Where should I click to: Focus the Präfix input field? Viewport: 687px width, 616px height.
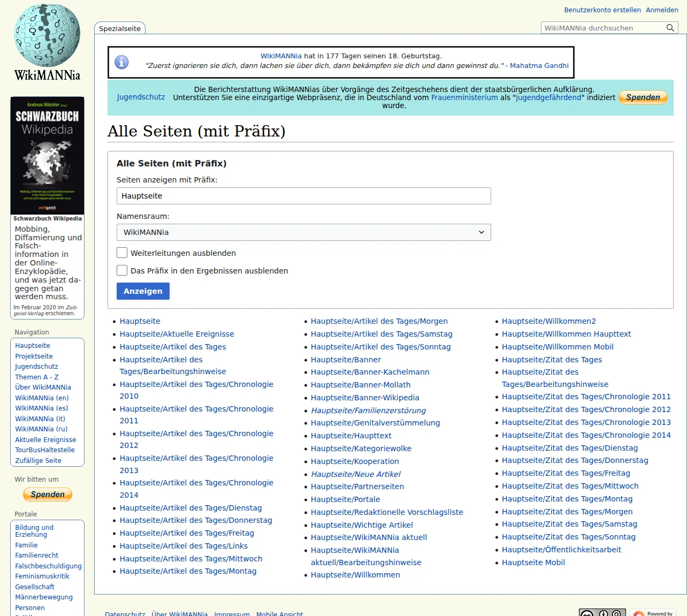coord(303,196)
